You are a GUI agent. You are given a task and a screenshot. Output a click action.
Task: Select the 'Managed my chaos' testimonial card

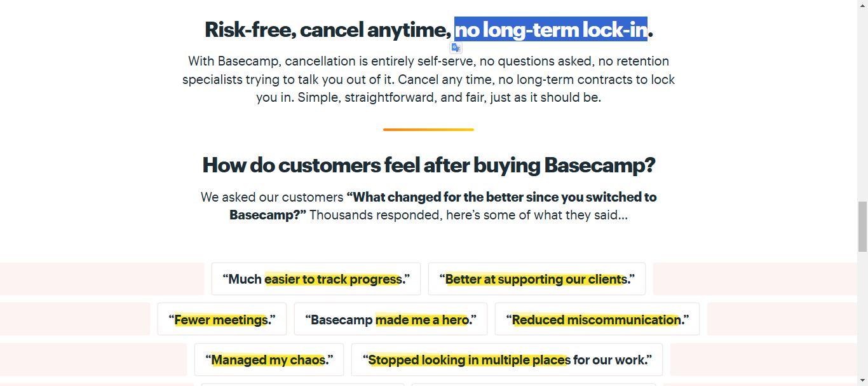[x=269, y=359]
